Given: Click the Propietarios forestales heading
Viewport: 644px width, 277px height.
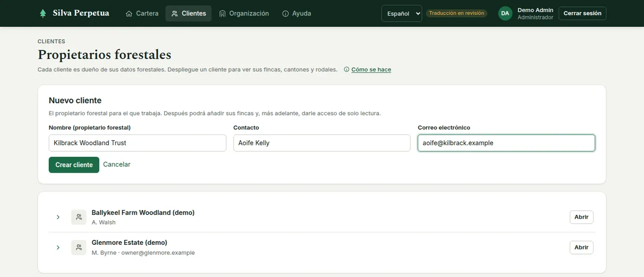Looking at the screenshot, I should [x=105, y=55].
